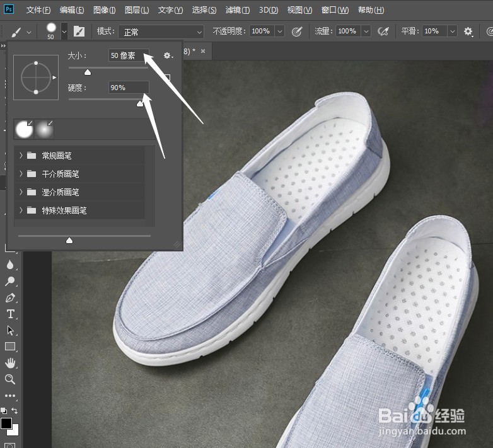Select the 常规画笔 folder row

coord(79,155)
